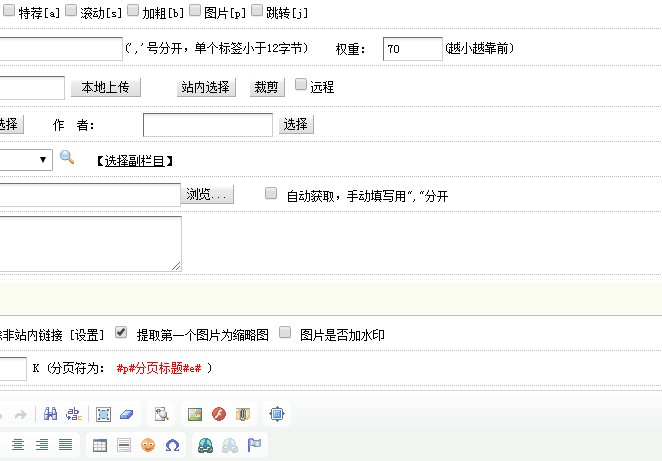The image size is (662, 461).
Task: Click the Select All icon in toolbar
Action: coord(103,414)
